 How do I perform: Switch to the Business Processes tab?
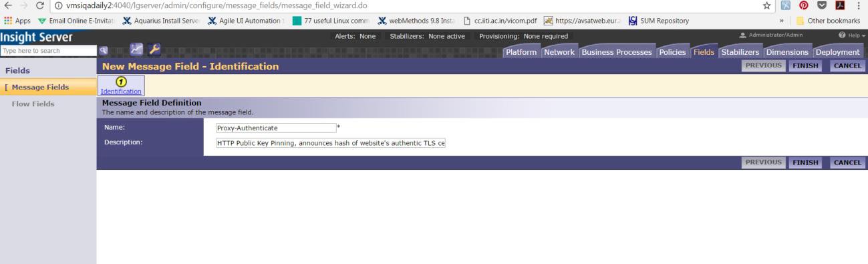pos(617,52)
